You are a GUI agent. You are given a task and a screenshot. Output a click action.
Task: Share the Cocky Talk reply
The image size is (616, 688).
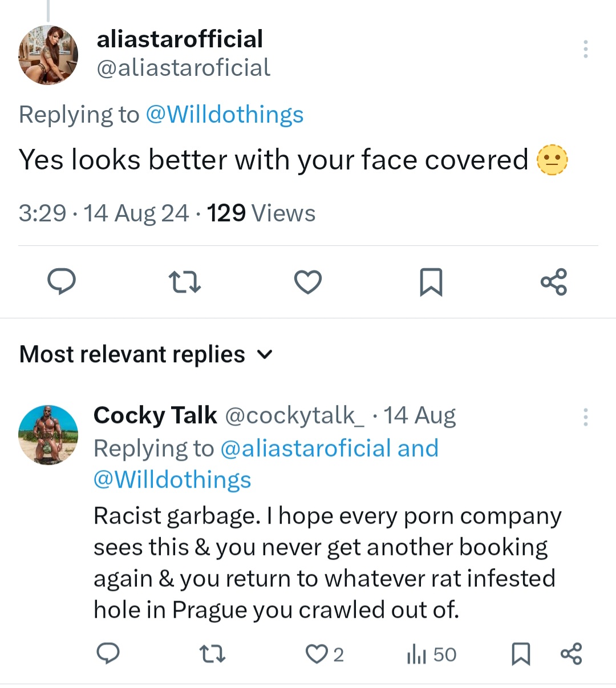click(x=571, y=654)
